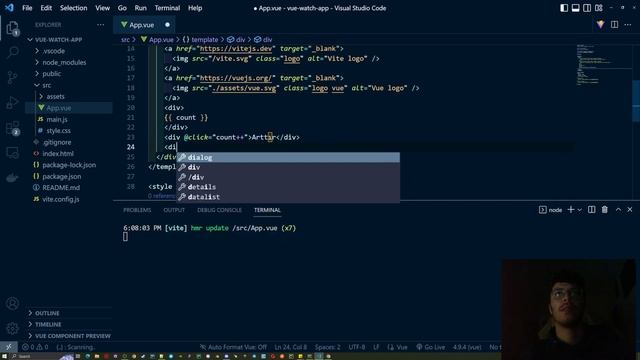Open Run and Debug view
This screenshot has width=640, height=360.
[x=13, y=102]
